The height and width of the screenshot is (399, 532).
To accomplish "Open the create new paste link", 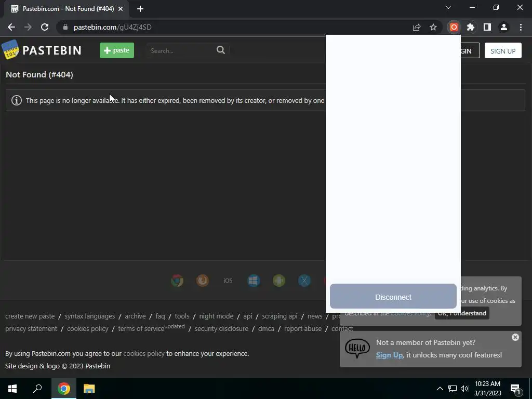I will (30, 316).
